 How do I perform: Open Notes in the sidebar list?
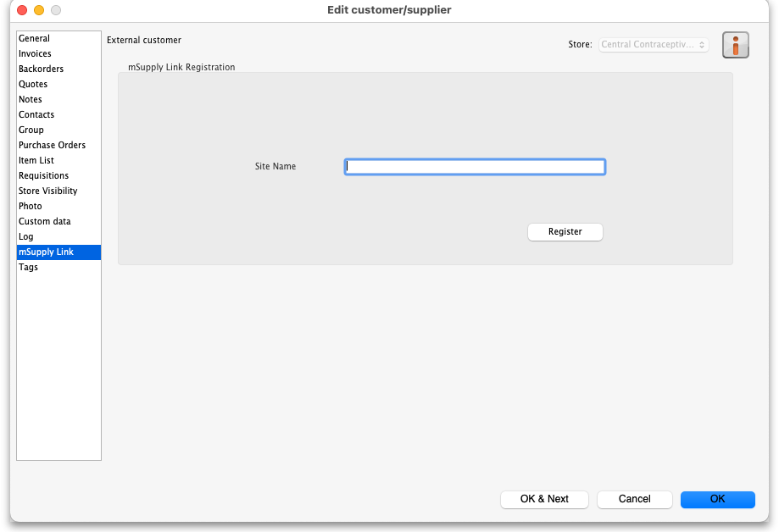(31, 99)
